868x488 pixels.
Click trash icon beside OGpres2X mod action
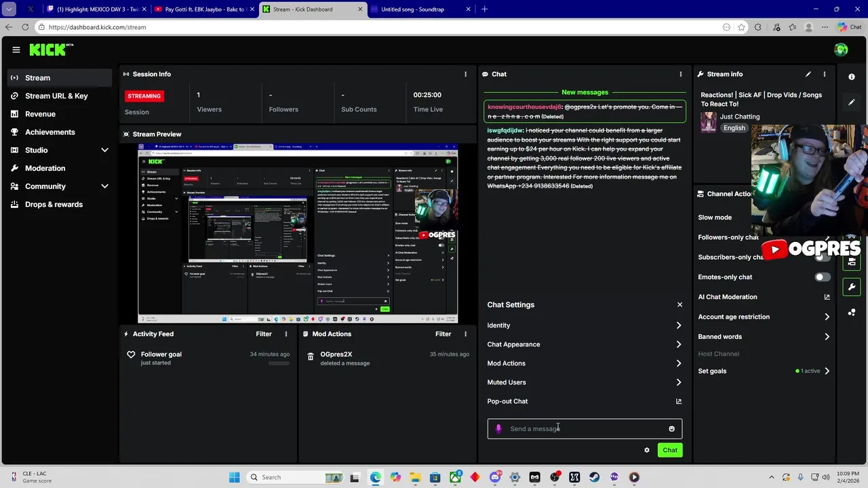coord(311,356)
